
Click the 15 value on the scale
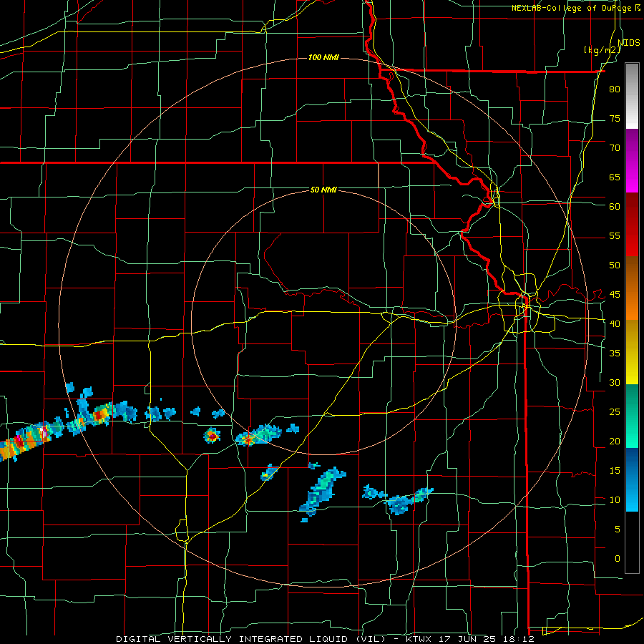coord(615,471)
